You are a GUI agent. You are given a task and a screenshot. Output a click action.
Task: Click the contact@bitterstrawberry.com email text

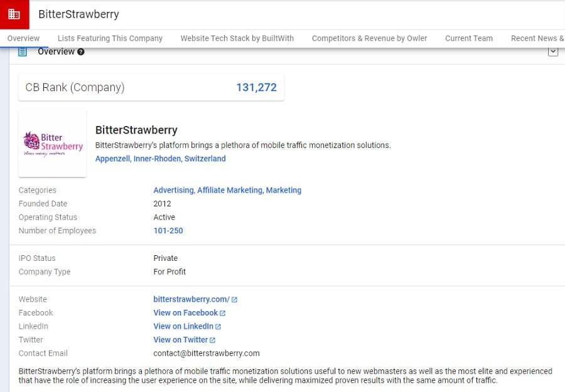207,354
